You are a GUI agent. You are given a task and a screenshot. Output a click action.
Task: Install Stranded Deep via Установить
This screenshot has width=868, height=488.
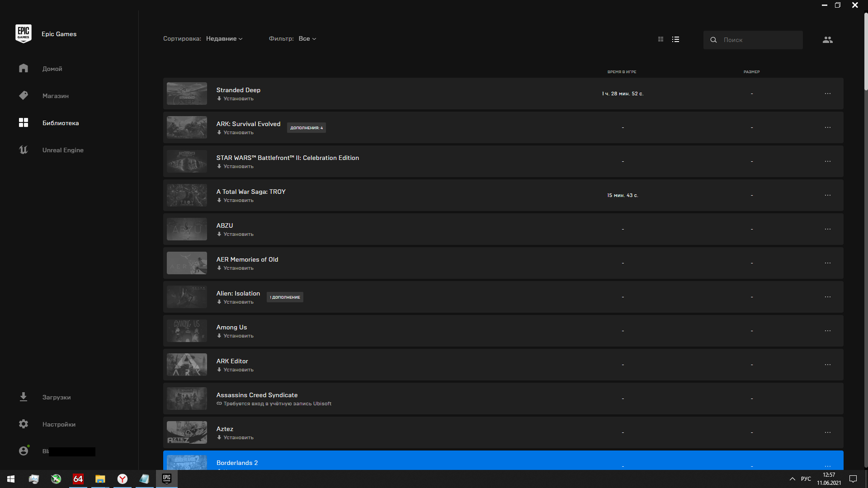(x=235, y=99)
